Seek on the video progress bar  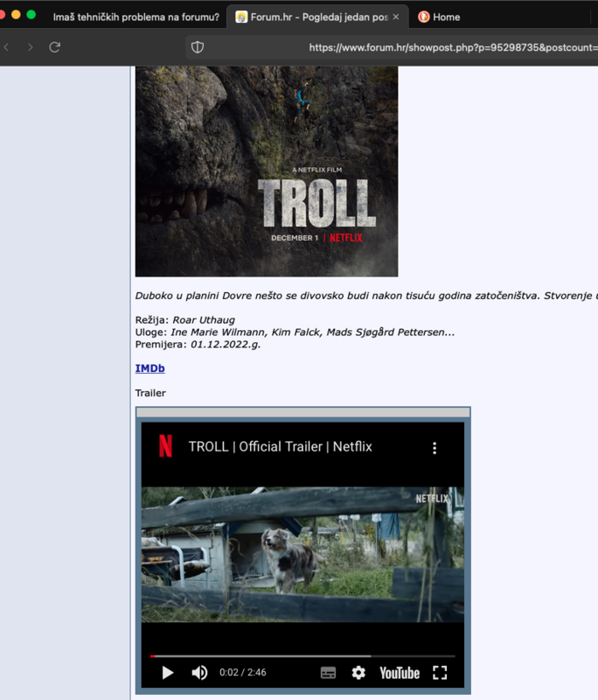[x=302, y=655]
